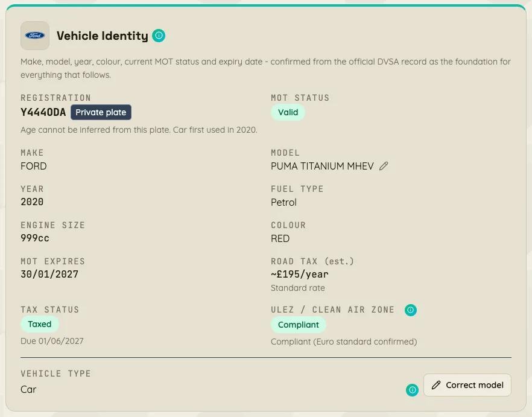Viewport: 532px width, 417px height.
Task: Click MOT expiry date 30/01/2027
Action: tap(49, 275)
